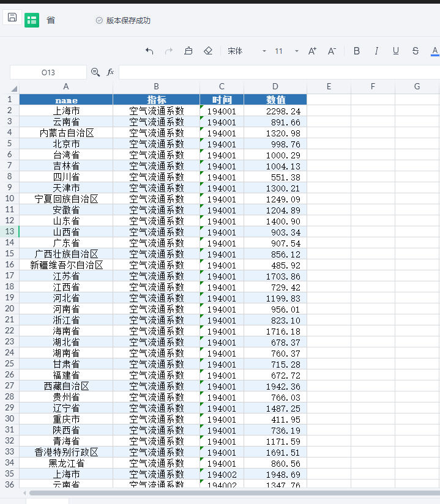Click the magnifier icon beside name box
This screenshot has height=504, width=440.
click(95, 72)
